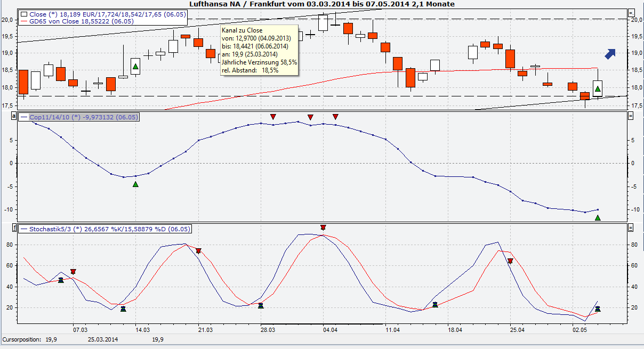Select Stochastik buy marker at chart end
The width and height of the screenshot is (644, 349).
coord(598,309)
